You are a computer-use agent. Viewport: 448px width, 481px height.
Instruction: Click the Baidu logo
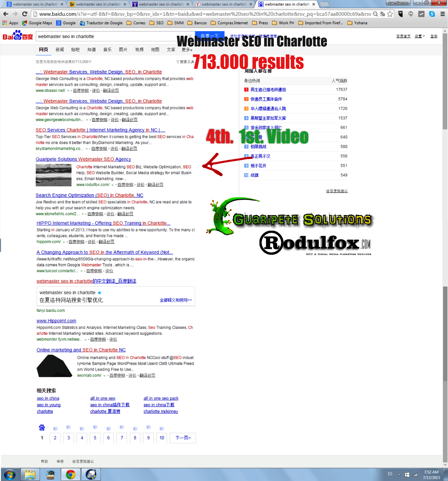[x=18, y=36]
